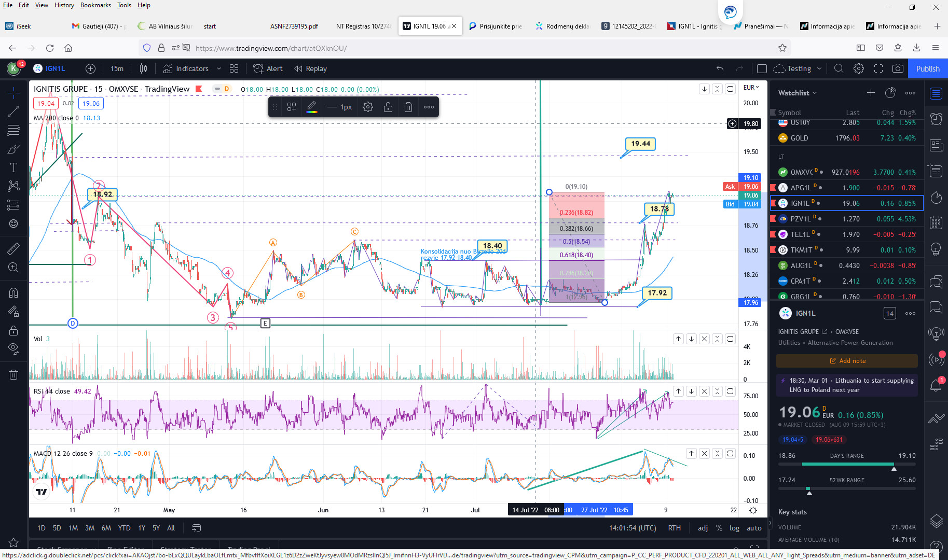Open the patterns drawing tool
The image size is (948, 560).
click(13, 186)
